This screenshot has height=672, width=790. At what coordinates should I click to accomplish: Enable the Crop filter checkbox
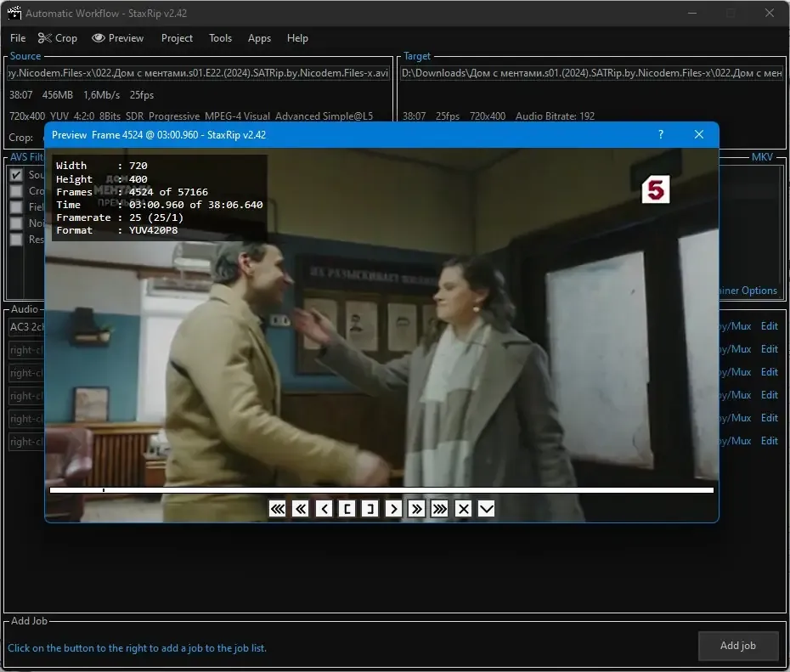click(x=16, y=191)
